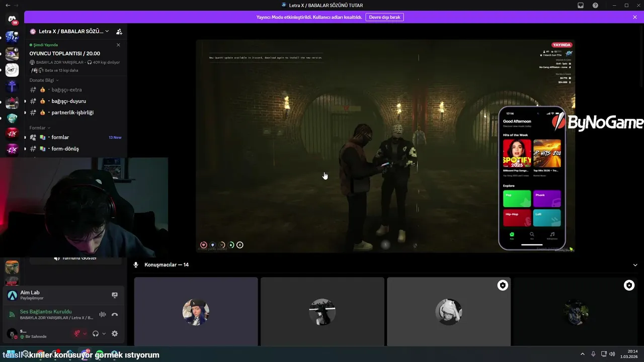644x362 pixels.
Task: Click the taskbar network display icon
Action: 604,354
